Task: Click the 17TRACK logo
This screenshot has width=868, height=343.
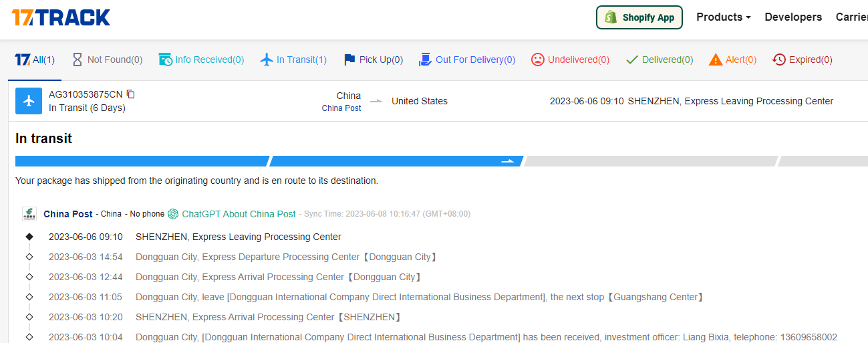Action: [x=61, y=17]
